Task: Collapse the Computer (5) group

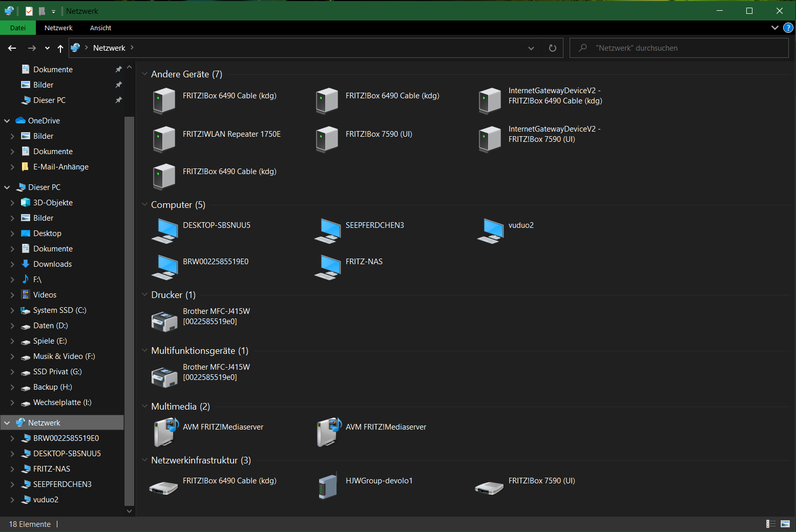Action: pyautogui.click(x=144, y=205)
